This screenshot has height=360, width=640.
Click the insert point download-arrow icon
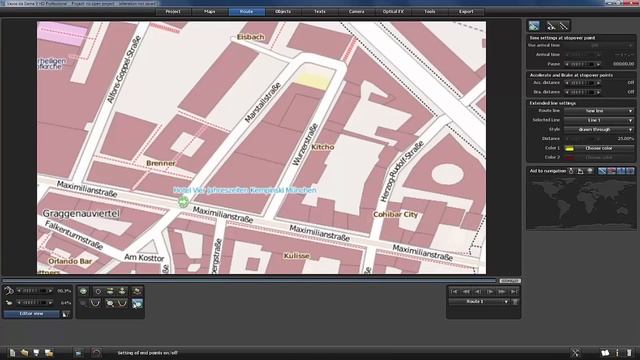(122, 291)
